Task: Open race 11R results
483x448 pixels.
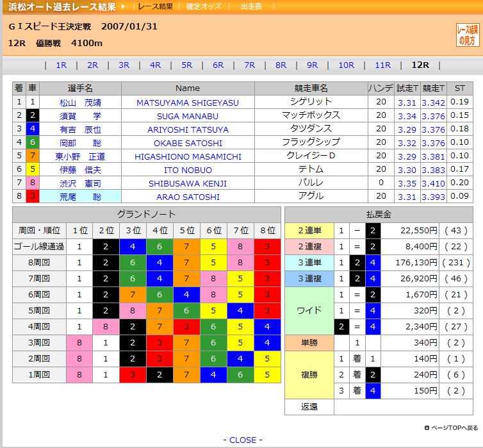Action: pos(382,65)
